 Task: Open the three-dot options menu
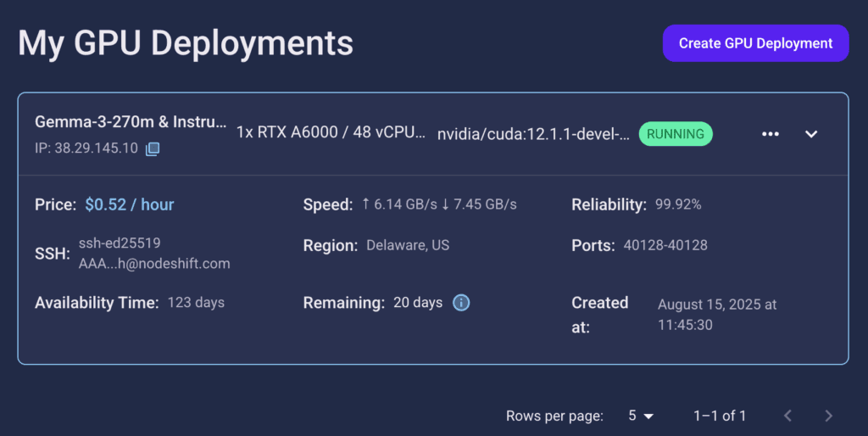click(770, 134)
